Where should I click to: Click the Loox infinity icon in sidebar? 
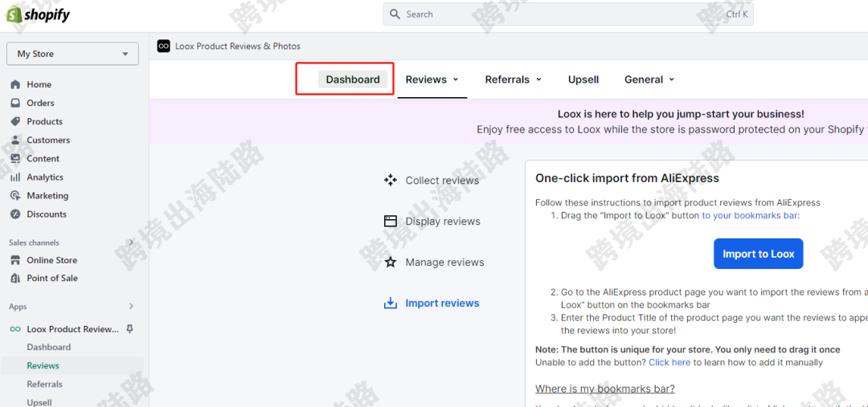click(x=15, y=329)
